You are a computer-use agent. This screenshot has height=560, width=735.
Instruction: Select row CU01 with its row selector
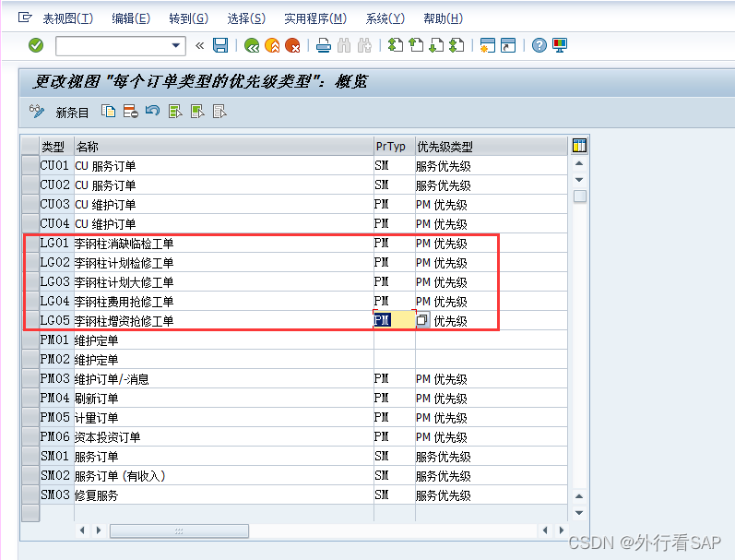pos(30,165)
